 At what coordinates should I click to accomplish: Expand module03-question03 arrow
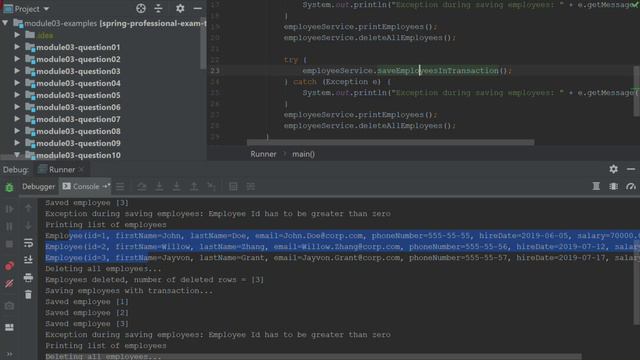click(17, 71)
